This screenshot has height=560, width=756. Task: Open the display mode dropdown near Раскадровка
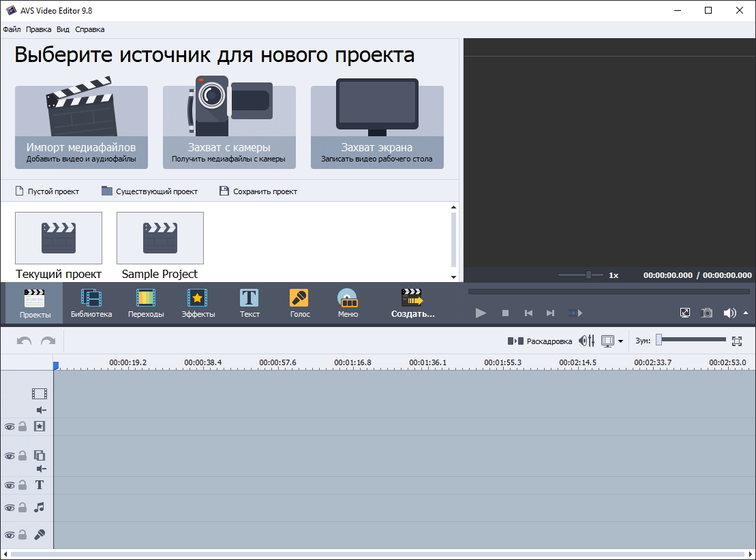620,341
